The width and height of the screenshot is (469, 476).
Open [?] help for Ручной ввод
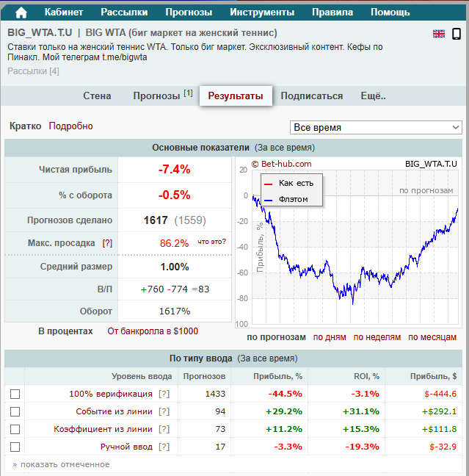point(164,447)
